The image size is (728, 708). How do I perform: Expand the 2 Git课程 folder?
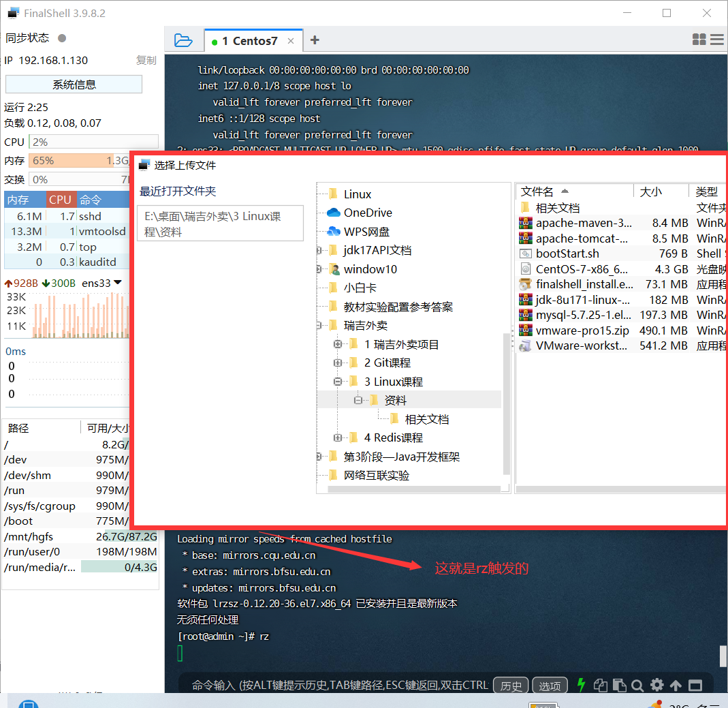click(338, 363)
